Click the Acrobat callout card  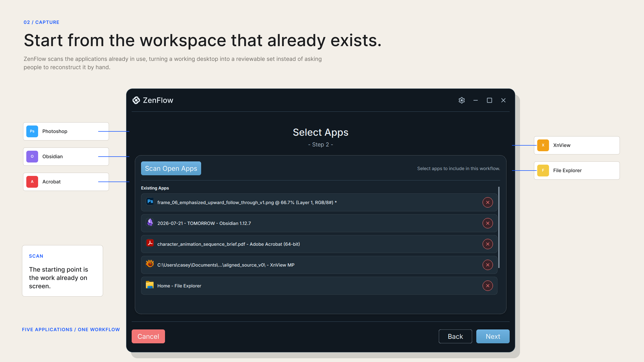pos(66,182)
